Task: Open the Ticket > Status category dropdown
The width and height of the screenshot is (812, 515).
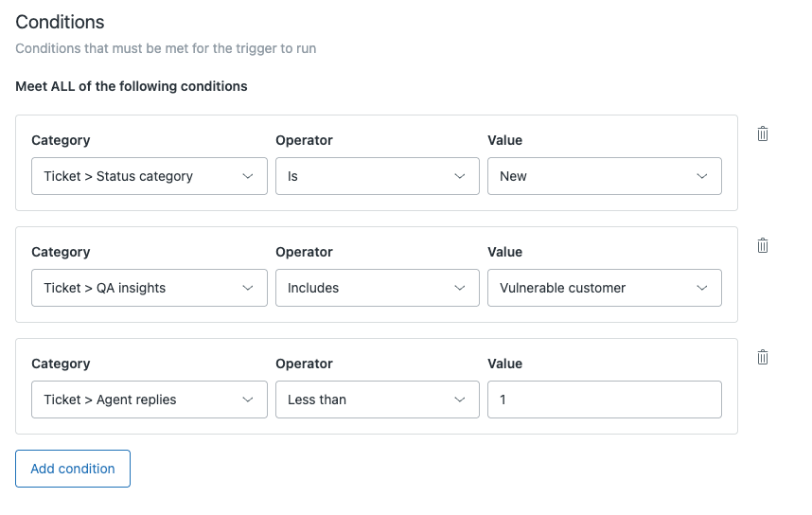Action: 149,177
